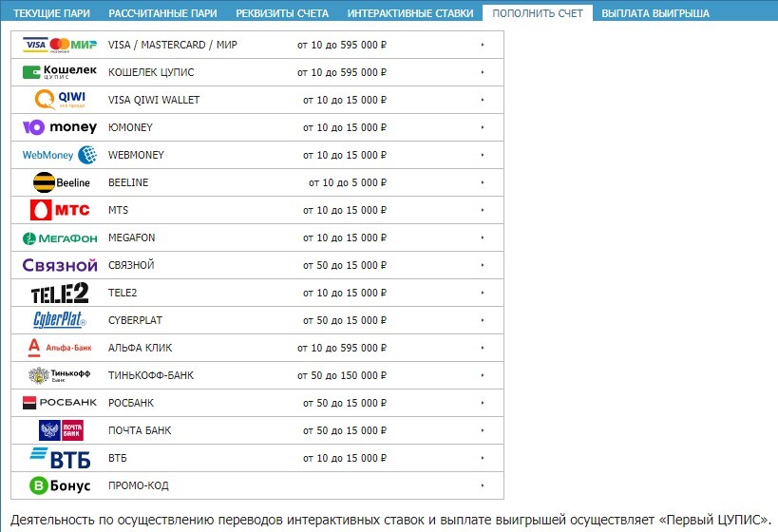Click the green Бонус logo
The image size is (778, 532).
(x=60, y=485)
